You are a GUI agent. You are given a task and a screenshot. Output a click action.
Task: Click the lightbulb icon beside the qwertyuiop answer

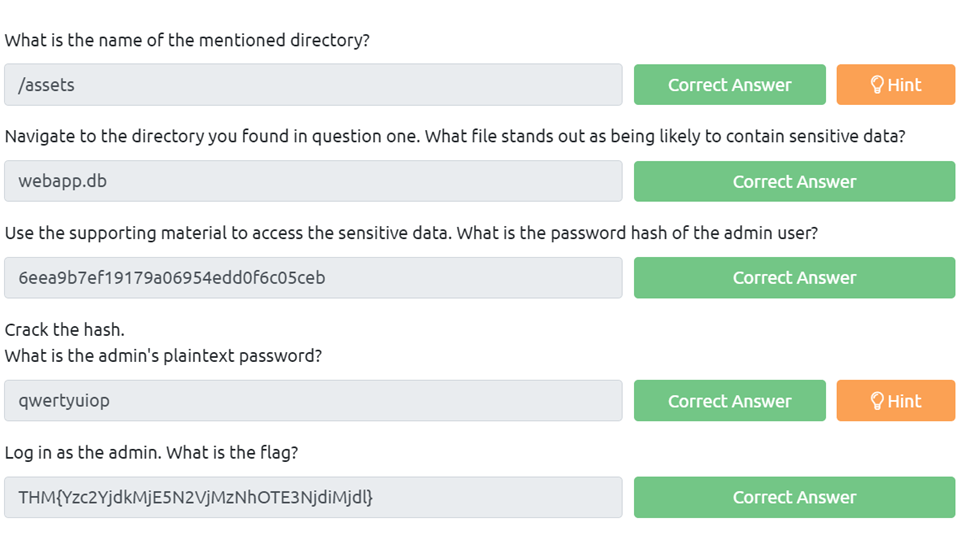tap(877, 401)
